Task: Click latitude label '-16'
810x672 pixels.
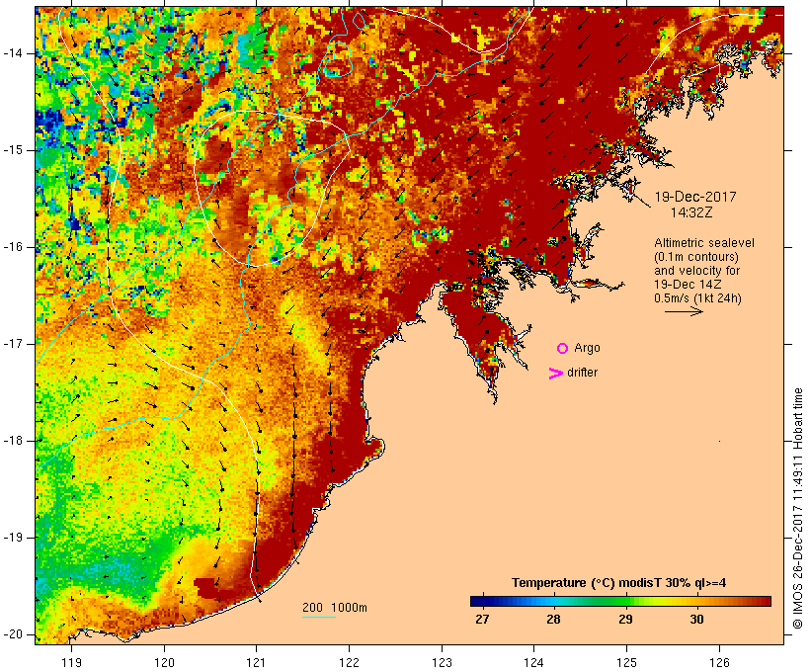Action: click(13, 247)
